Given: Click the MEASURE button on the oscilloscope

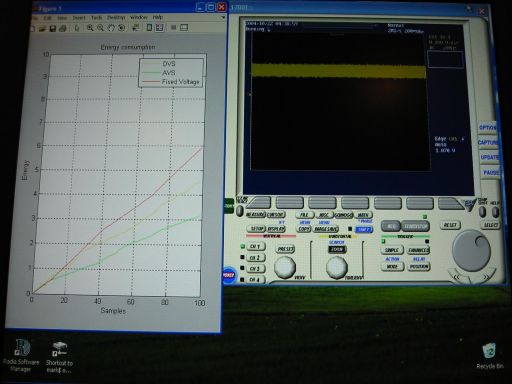Looking at the screenshot, I should [x=255, y=215].
